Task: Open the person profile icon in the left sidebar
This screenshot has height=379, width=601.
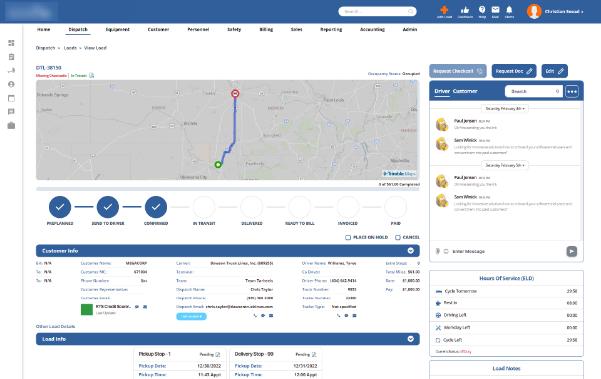Action: [x=11, y=84]
